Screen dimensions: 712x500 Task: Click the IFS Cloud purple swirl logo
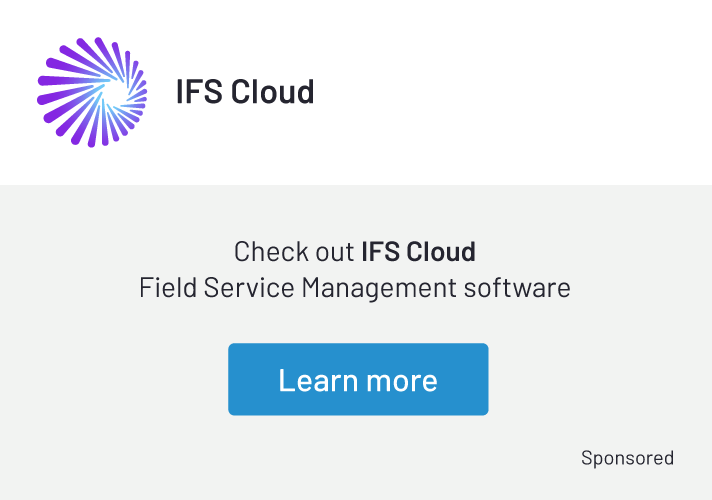[92, 92]
